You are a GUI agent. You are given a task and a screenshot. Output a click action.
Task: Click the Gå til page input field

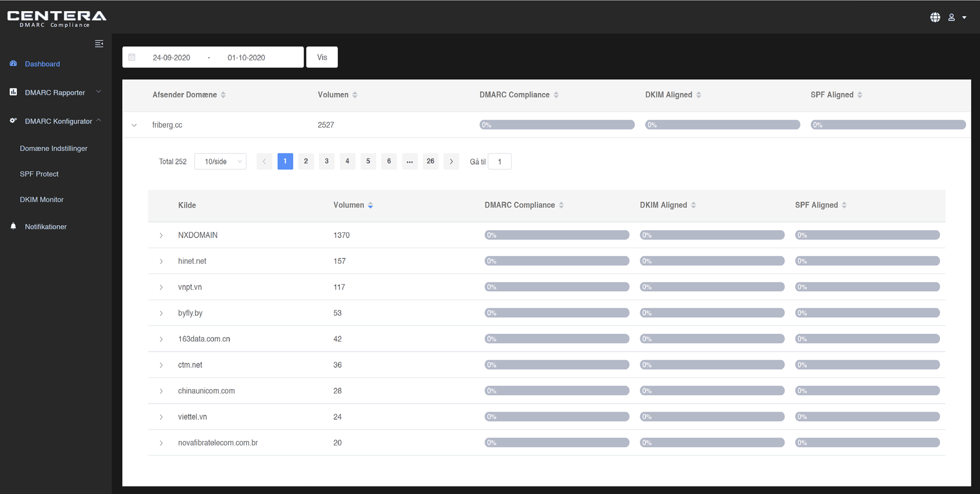click(x=500, y=162)
